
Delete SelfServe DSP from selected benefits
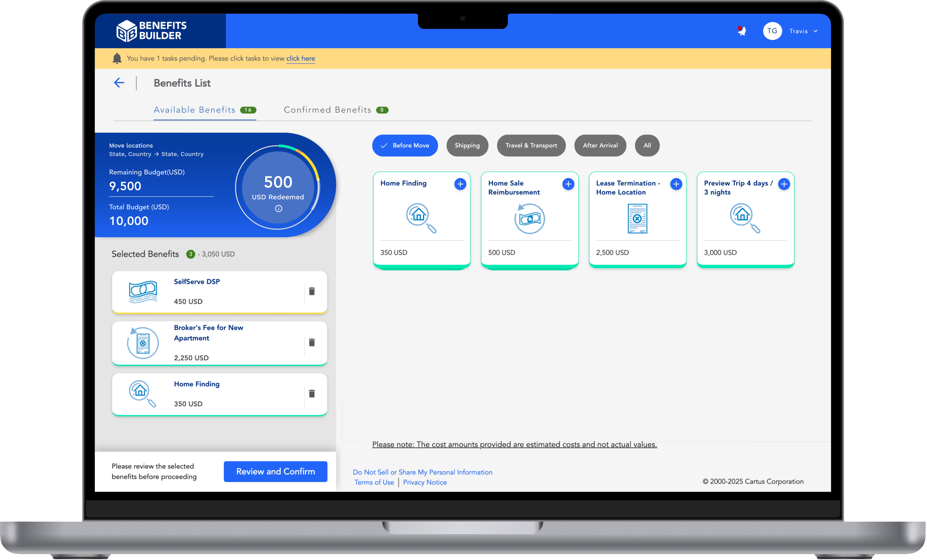tap(311, 291)
